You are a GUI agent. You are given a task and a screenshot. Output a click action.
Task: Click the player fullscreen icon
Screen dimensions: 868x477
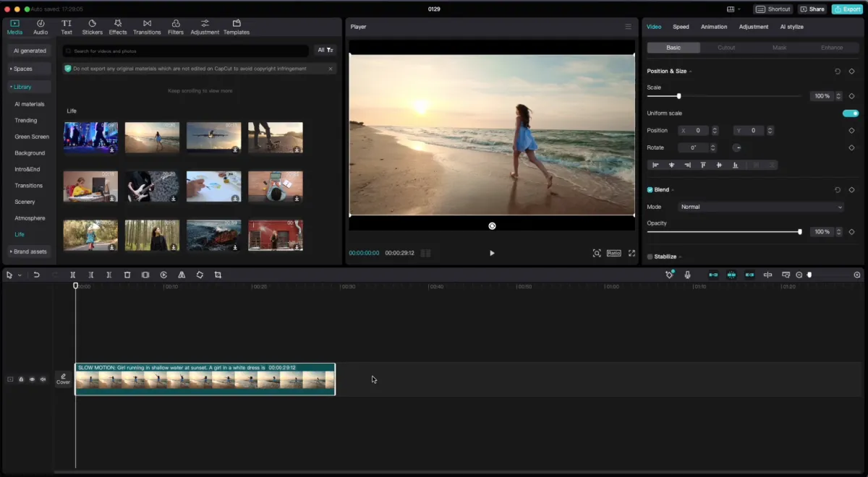631,253
